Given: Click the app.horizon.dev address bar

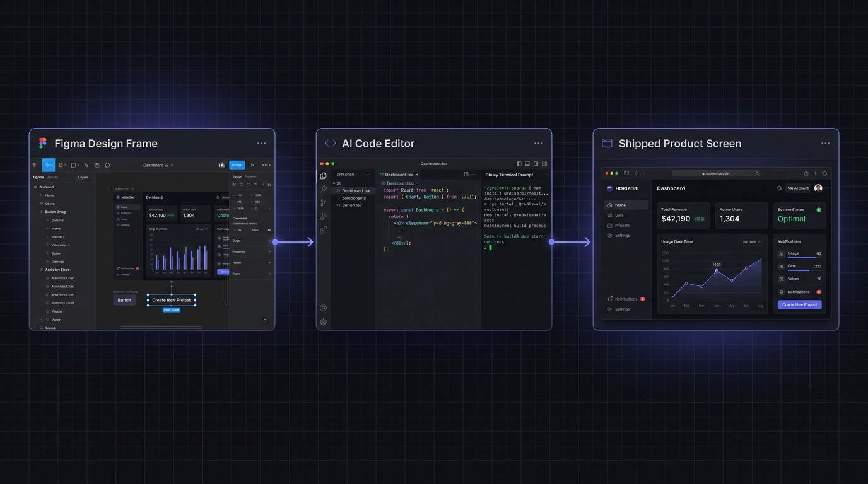Looking at the screenshot, I should pos(716,173).
